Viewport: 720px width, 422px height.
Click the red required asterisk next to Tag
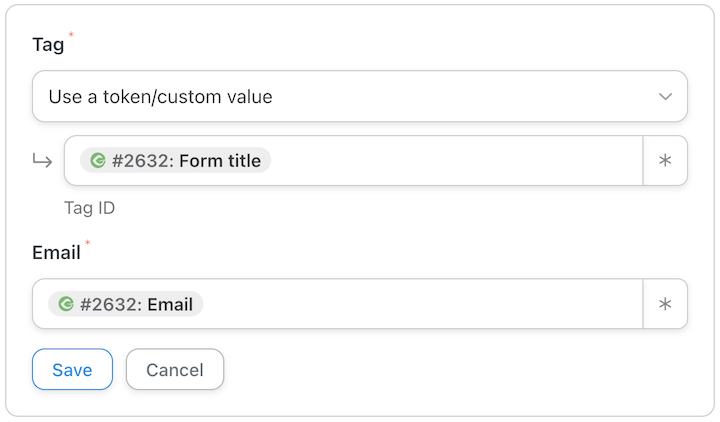[71, 34]
